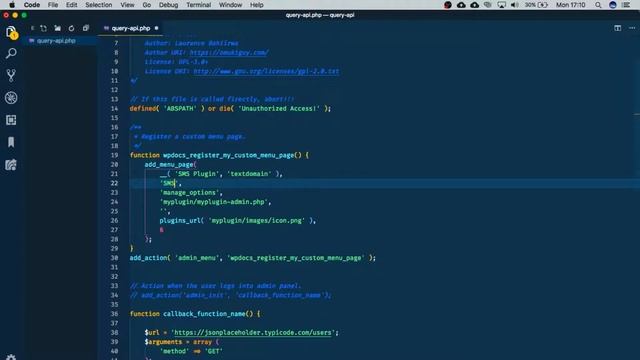Click 'myplugin/myplugin-admin.php' string on line 24

pos(214,202)
